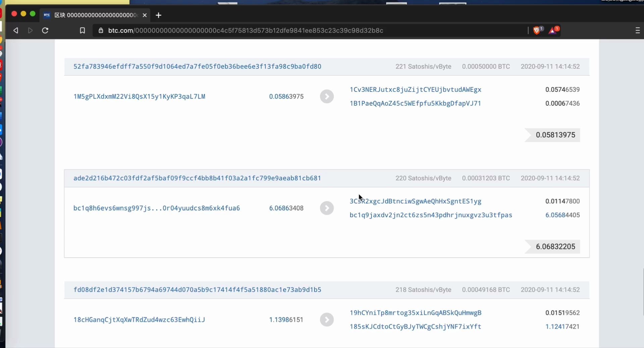This screenshot has height=348, width=644.
Task: Open the browser hamburger menu
Action: pyautogui.click(x=638, y=31)
